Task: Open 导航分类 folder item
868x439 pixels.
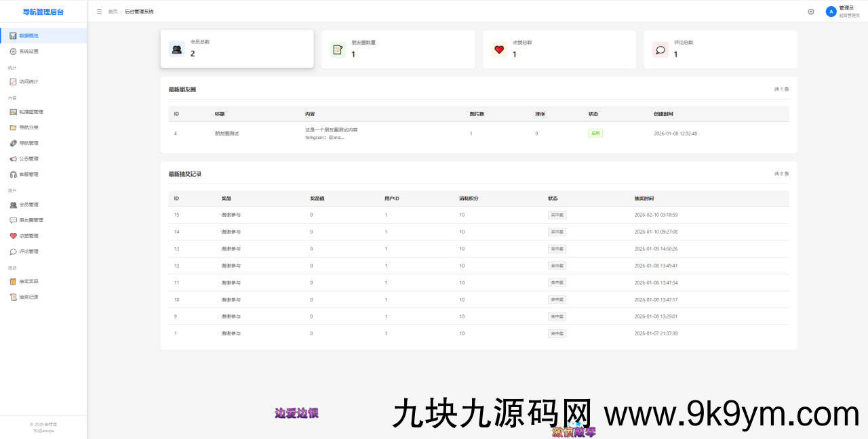Action: [28, 127]
